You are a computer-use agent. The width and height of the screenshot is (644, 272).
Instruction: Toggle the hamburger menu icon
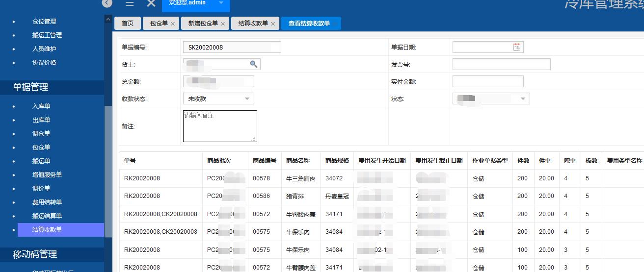click(130, 3)
